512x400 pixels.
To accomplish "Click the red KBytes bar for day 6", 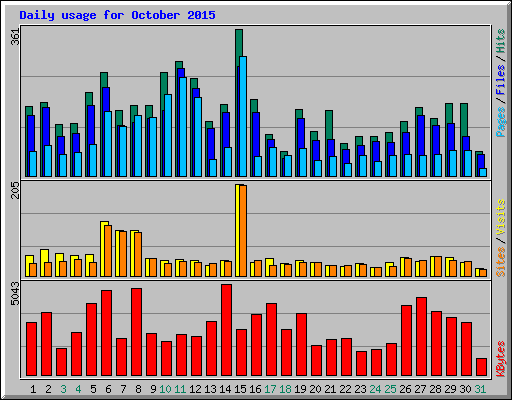I will [106, 333].
